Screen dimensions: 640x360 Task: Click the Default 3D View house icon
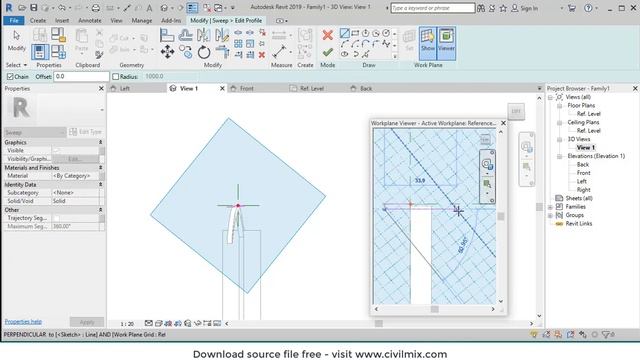164,8
